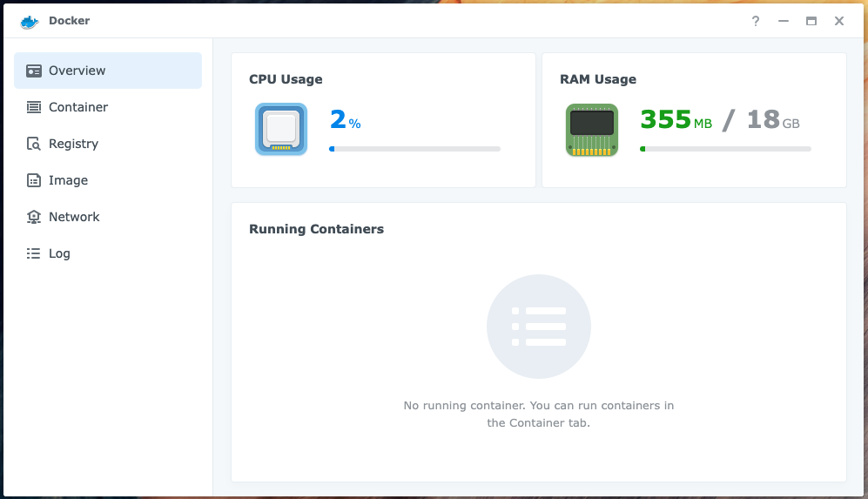The height and width of the screenshot is (499, 868).
Task: Click the Docker whale icon in title bar
Action: point(30,21)
